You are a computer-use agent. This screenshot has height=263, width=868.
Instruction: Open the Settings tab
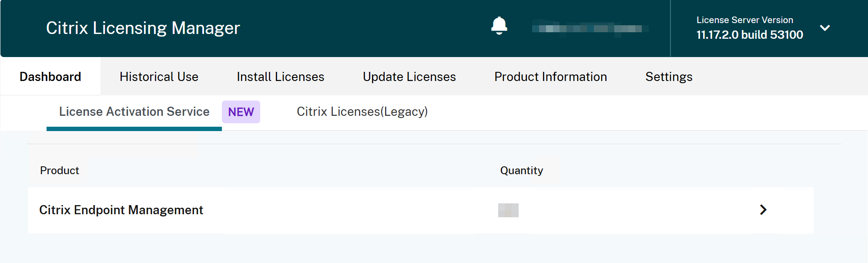[669, 77]
